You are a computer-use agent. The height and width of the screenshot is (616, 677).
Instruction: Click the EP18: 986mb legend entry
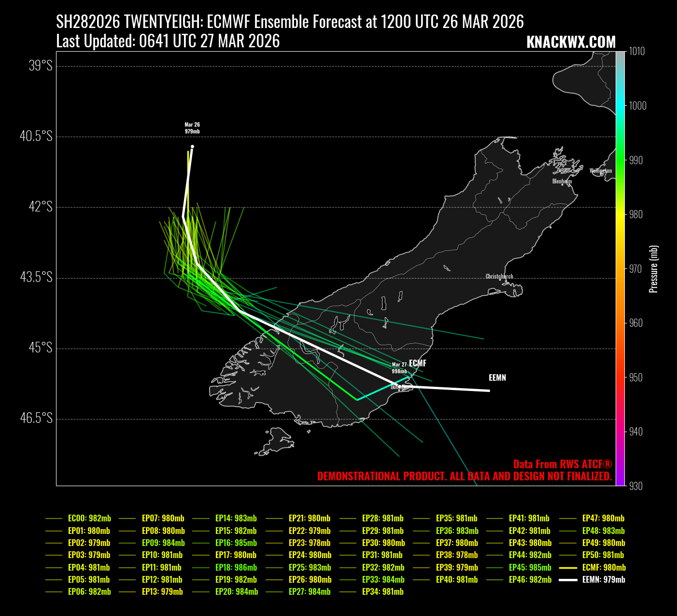[x=236, y=567]
